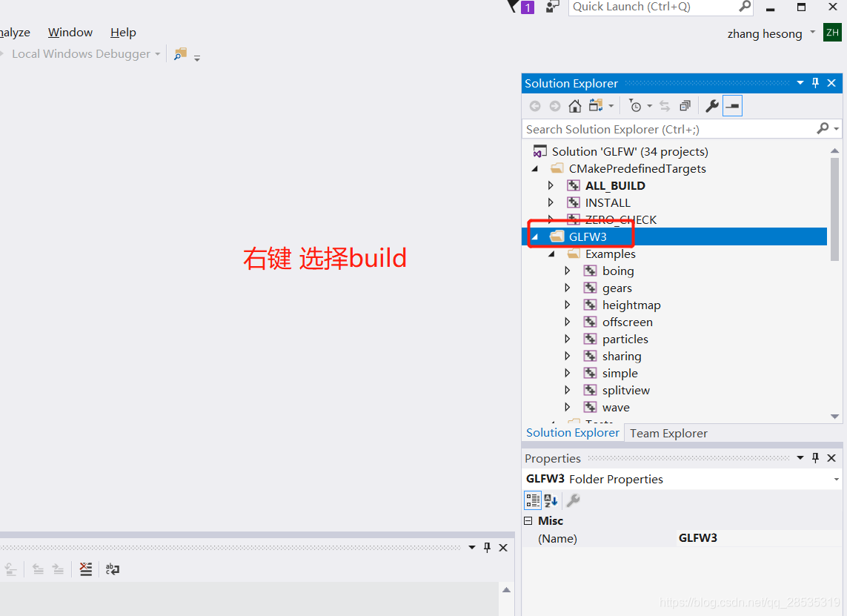Screen dimensions: 847x616
Task: Open the Properties window position menu
Action: pos(800,458)
